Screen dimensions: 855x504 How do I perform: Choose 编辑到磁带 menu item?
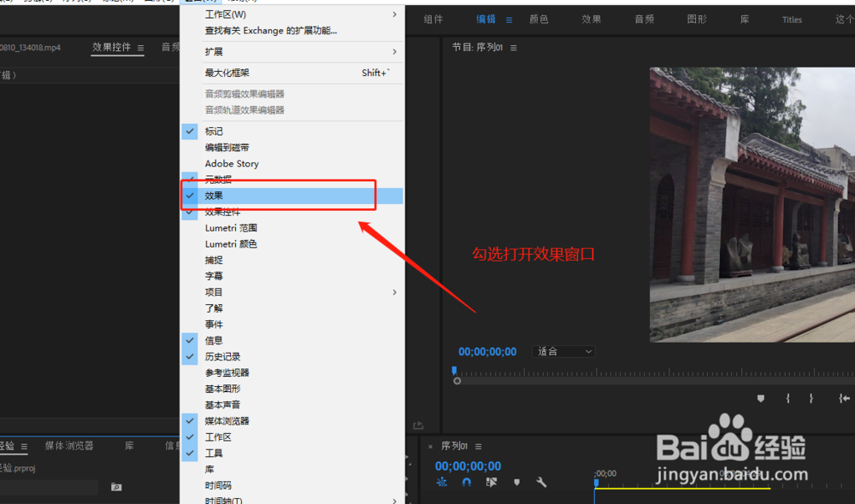[292, 148]
